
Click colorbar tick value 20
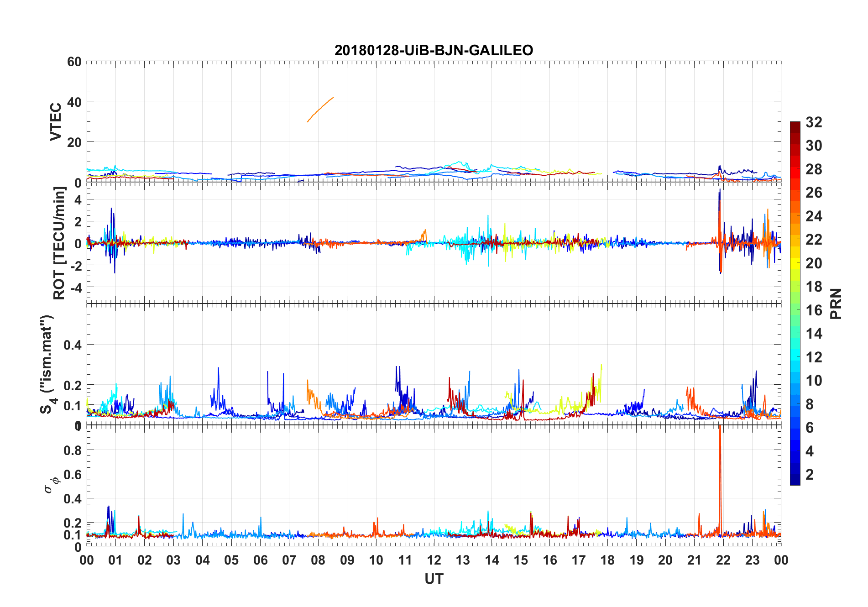814,263
